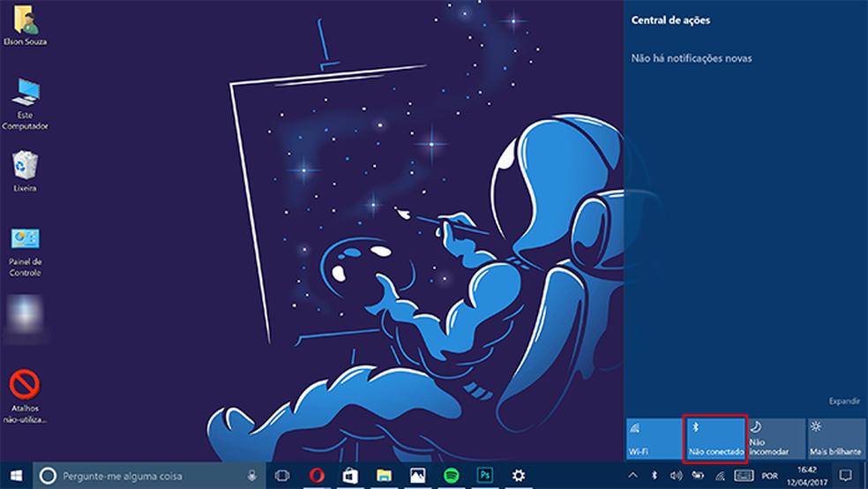The width and height of the screenshot is (868, 489).
Task: Open the Microsoft Store taskbar icon
Action: point(350,476)
